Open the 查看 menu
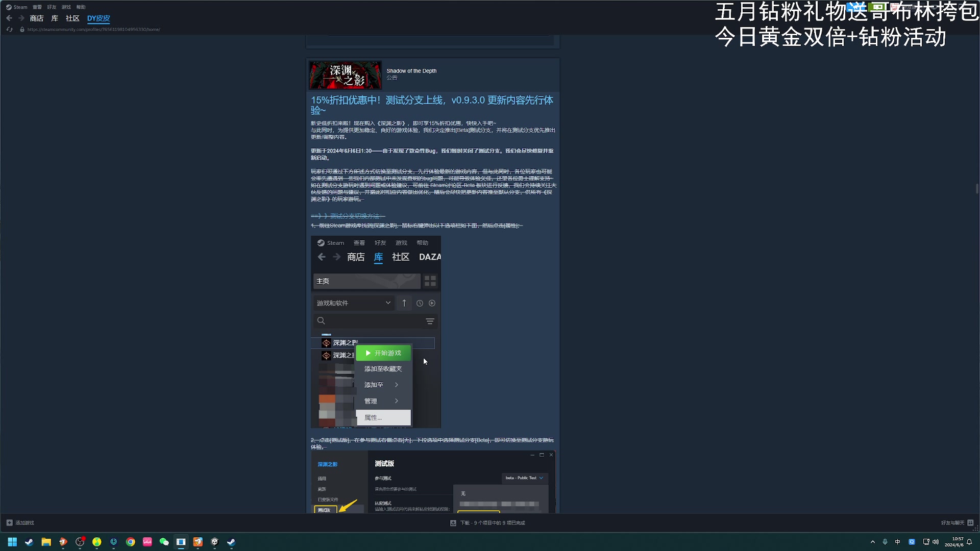The height and width of the screenshot is (551, 980). pyautogui.click(x=37, y=7)
